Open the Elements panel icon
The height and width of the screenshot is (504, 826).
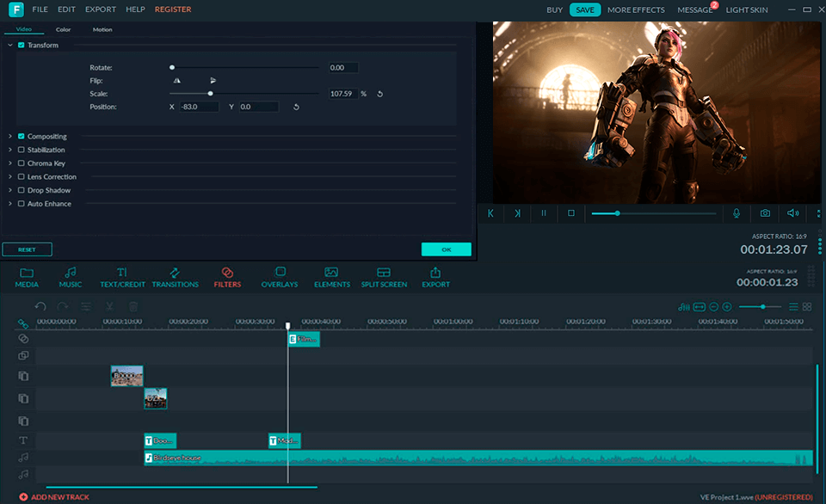331,273
